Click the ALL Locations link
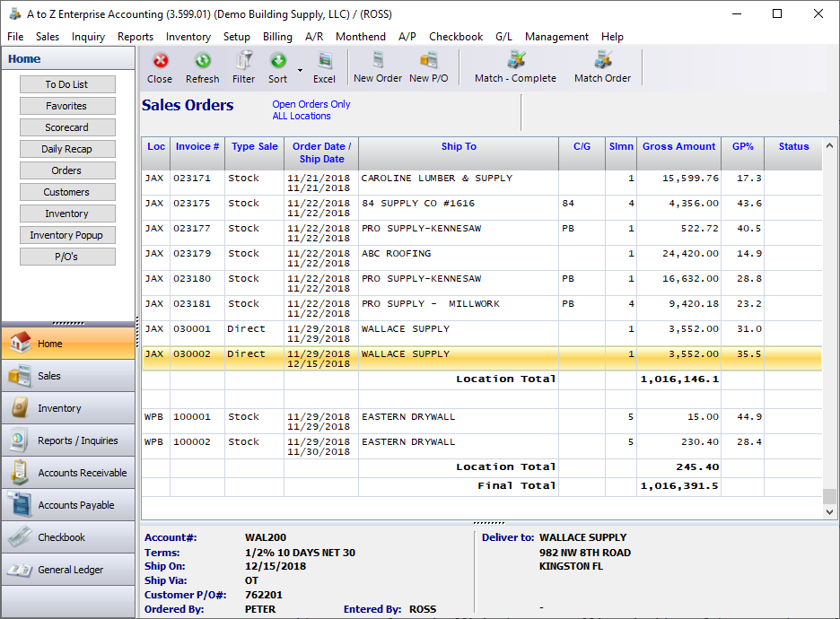Viewport: 840px width, 619px height. click(x=301, y=116)
